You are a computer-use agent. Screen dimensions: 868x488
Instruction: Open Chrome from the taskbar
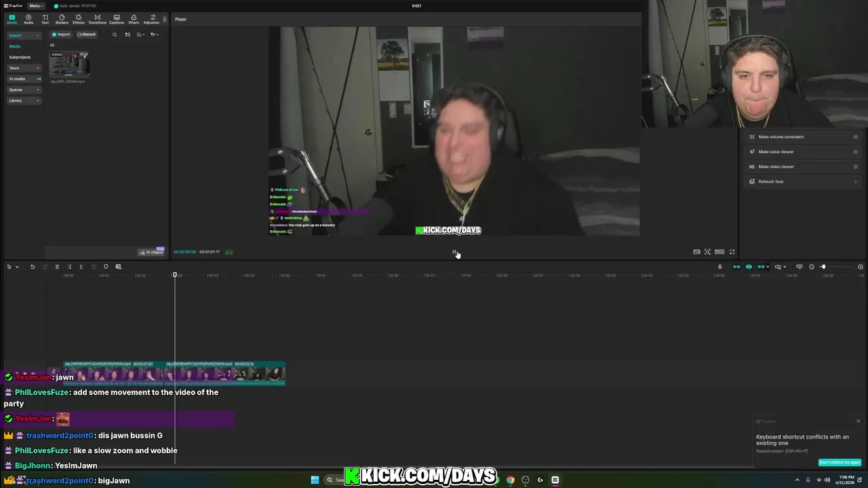click(x=510, y=480)
